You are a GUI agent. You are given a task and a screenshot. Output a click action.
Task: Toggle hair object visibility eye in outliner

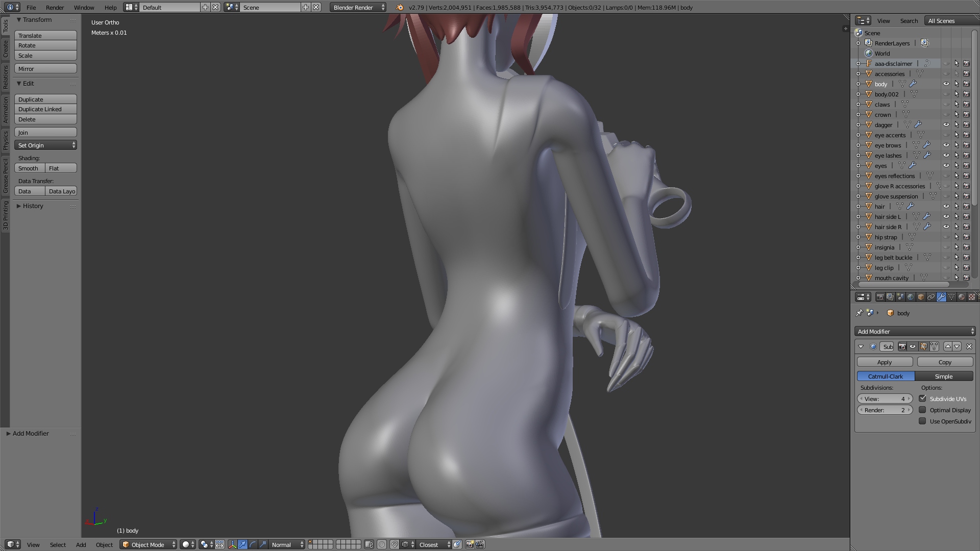(946, 206)
